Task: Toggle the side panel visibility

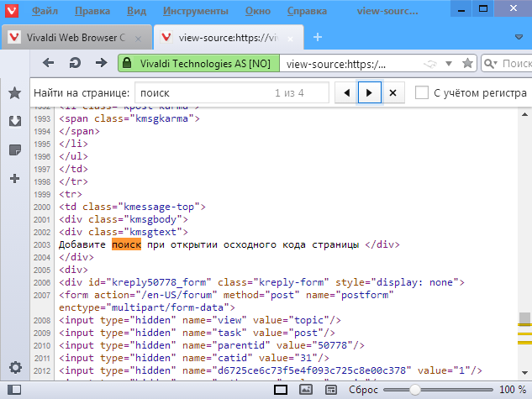Action: (x=14, y=390)
